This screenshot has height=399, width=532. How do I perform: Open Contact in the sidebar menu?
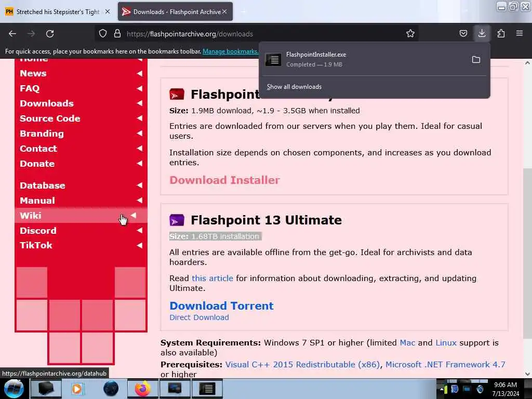(x=81, y=148)
